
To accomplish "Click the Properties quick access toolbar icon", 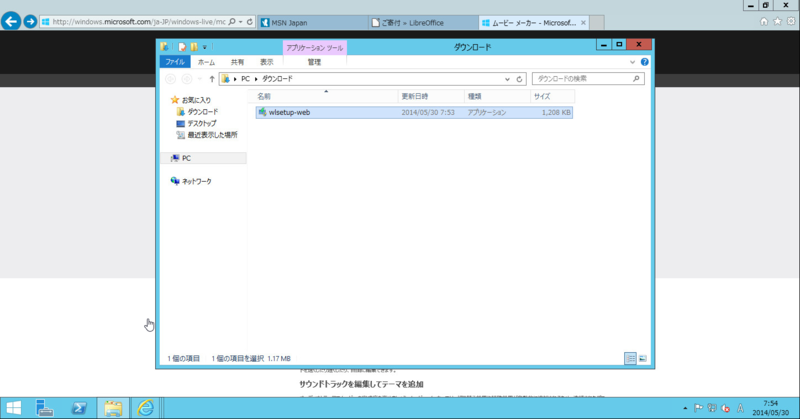I will 182,47.
